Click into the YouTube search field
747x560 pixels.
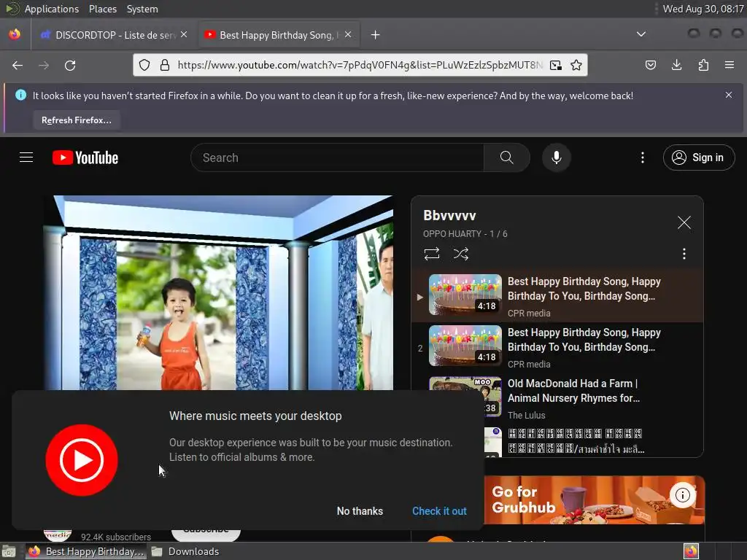(337, 157)
